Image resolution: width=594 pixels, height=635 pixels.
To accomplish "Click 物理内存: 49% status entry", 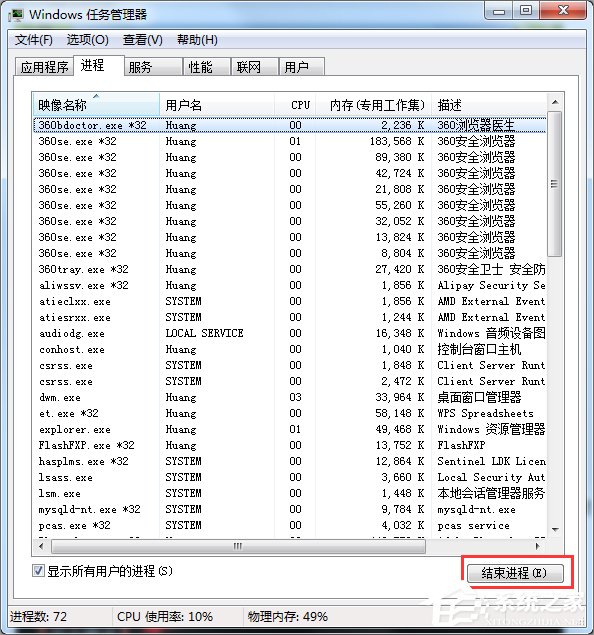I will point(287,616).
